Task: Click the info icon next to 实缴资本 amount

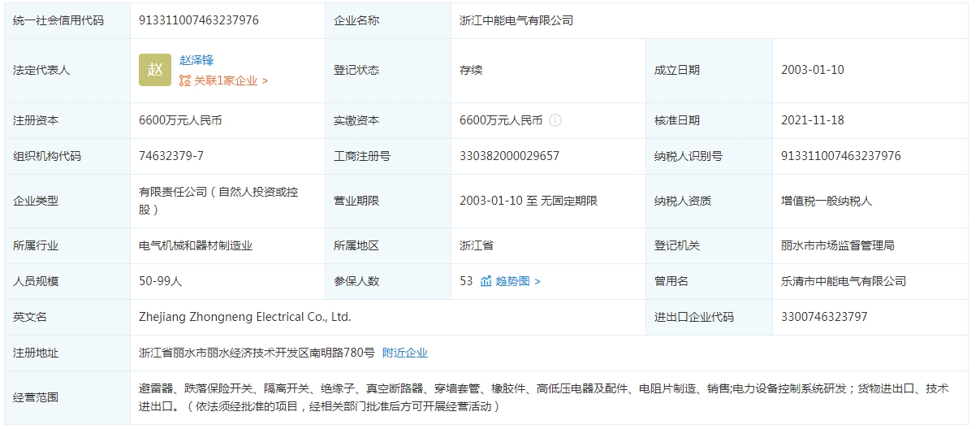Action: pos(555,120)
